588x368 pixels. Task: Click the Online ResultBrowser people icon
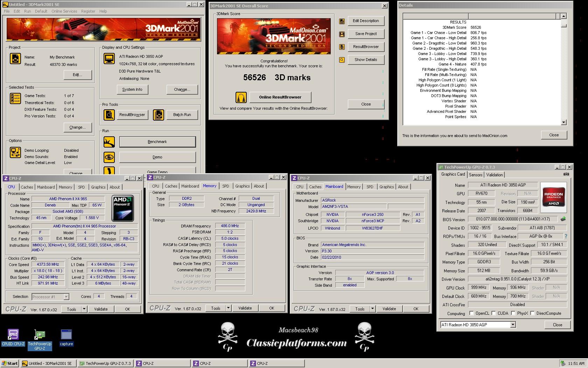(241, 97)
